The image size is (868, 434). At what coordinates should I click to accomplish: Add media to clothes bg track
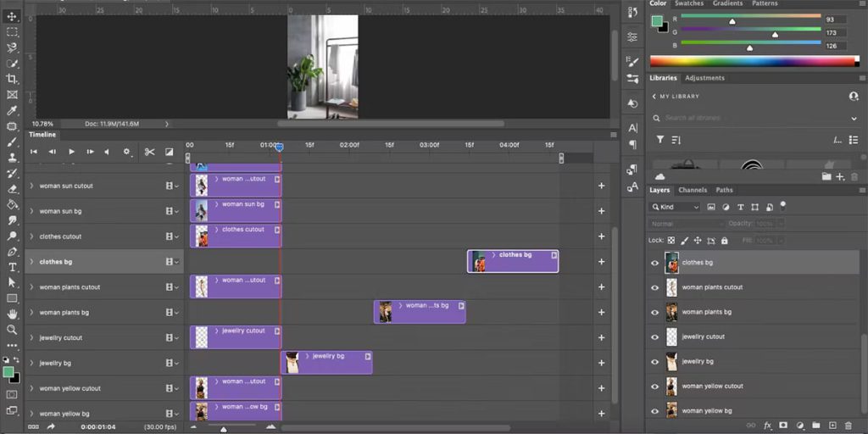point(601,262)
